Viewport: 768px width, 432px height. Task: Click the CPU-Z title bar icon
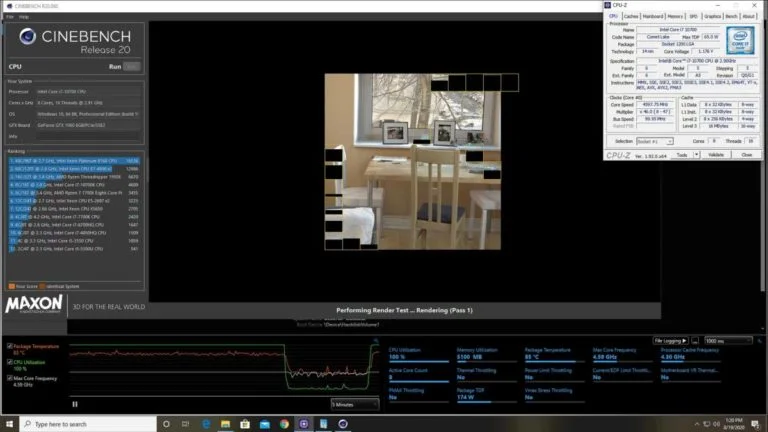[x=608, y=5]
